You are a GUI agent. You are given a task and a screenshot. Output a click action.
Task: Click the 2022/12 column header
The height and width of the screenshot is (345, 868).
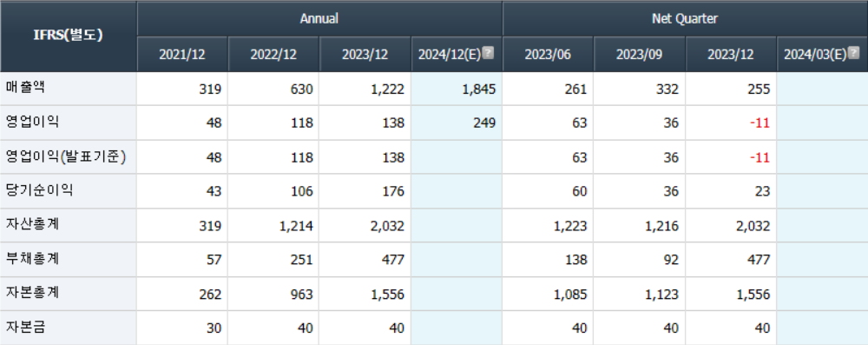tap(273, 55)
